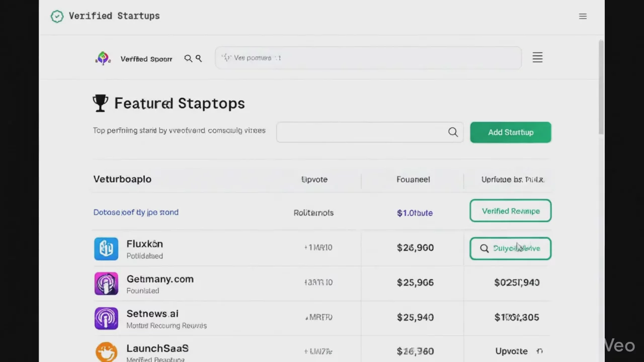
Task: Click the rightmost amount in Getmany.com row
Action: [x=517, y=283]
